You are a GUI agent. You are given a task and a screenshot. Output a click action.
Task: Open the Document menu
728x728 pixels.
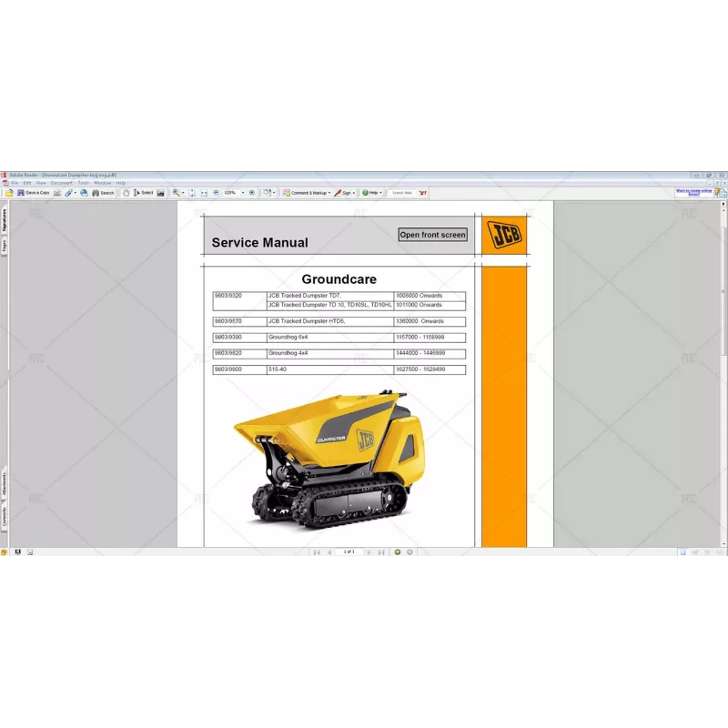coord(60,182)
